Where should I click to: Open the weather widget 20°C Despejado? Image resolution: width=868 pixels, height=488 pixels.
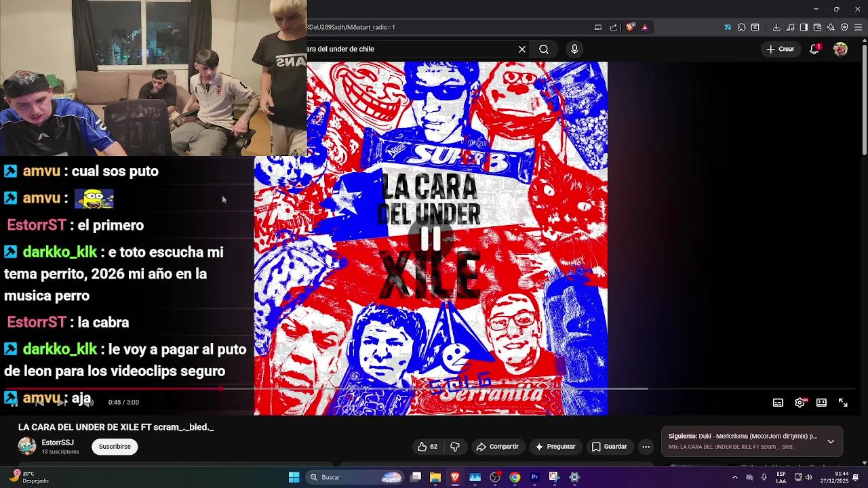[30, 477]
